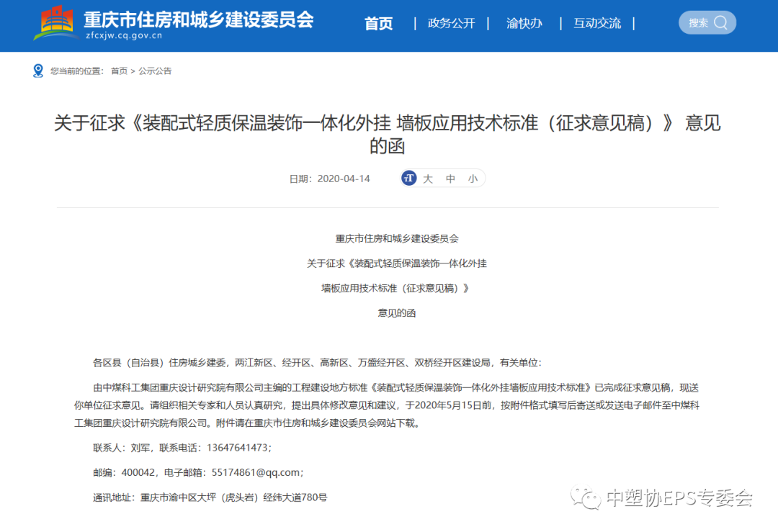Click the zfcxjw.cq.gov.cn domain text in header
778x532 pixels.
[x=124, y=35]
